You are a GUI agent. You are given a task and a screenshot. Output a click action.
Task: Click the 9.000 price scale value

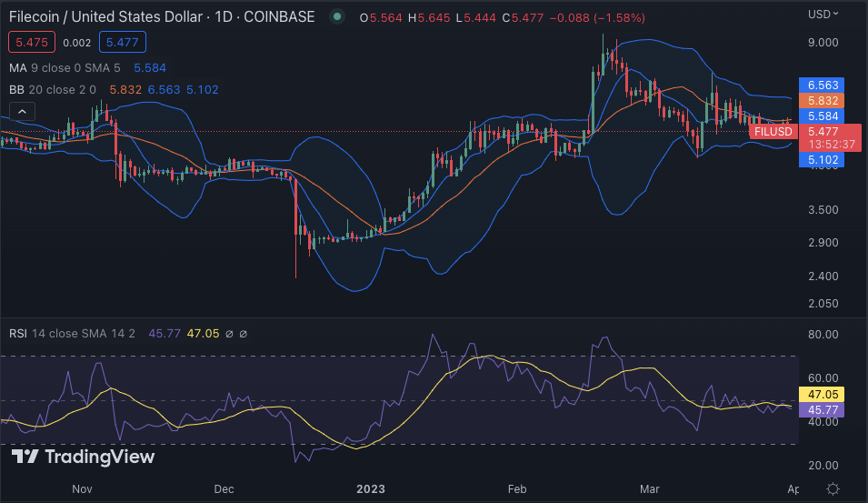(823, 43)
